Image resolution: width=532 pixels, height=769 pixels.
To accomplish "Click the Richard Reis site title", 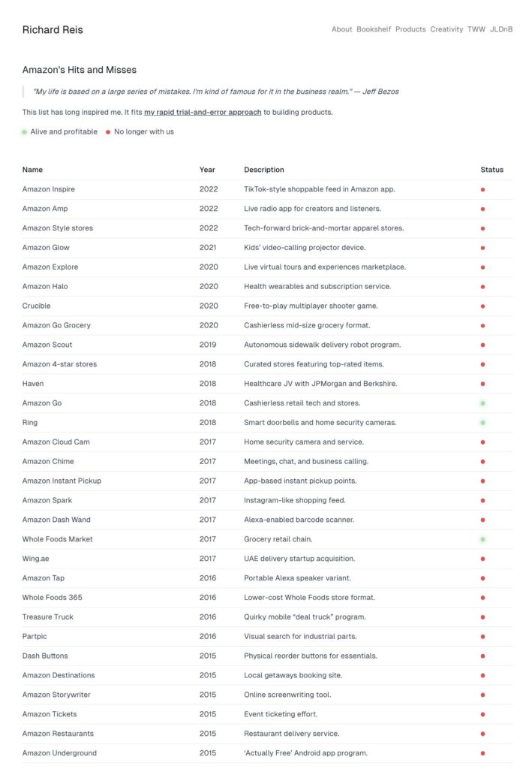I will [53, 30].
